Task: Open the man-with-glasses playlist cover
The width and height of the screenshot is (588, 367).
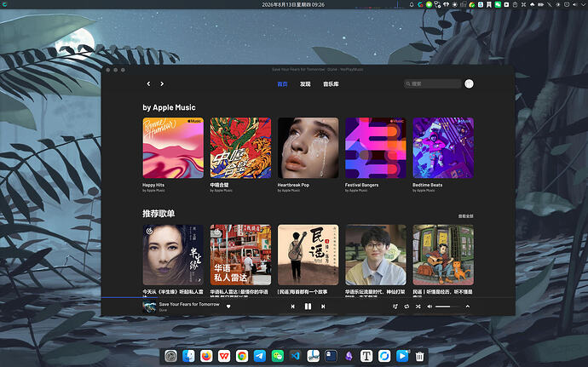Action: point(375,255)
